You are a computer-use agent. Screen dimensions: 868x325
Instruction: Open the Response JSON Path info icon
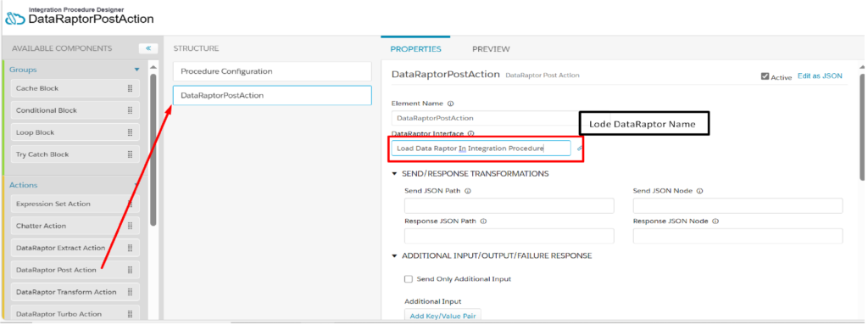pyautogui.click(x=483, y=221)
